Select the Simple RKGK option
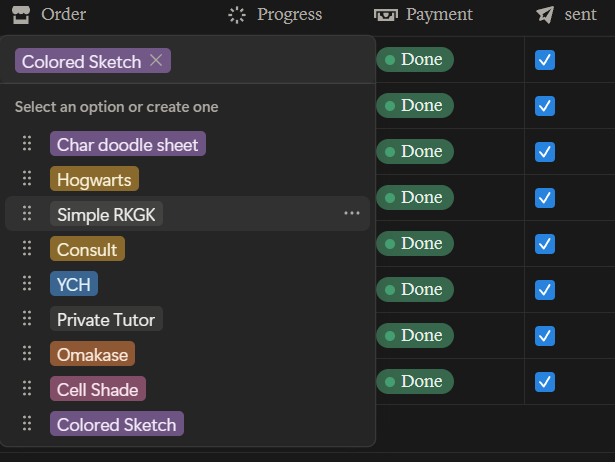 [x=106, y=213]
